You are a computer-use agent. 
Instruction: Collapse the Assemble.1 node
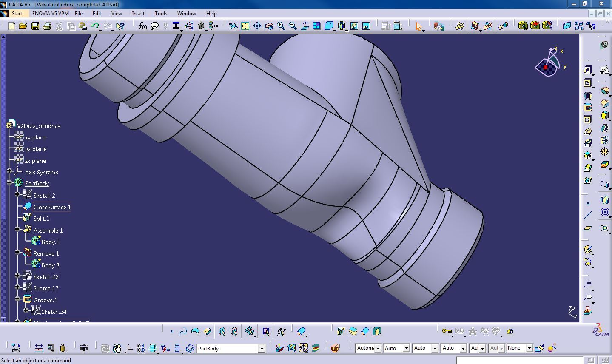pyautogui.click(x=17, y=229)
